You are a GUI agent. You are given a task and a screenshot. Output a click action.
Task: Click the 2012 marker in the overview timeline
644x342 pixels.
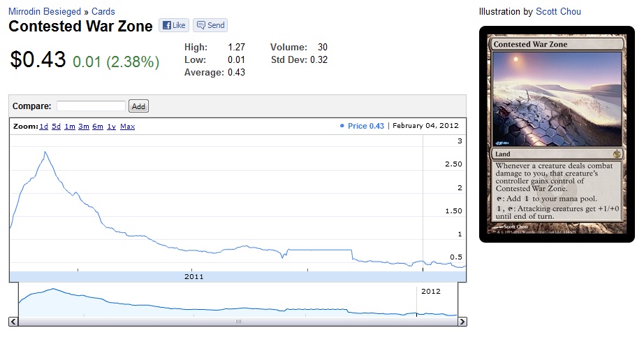point(428,291)
